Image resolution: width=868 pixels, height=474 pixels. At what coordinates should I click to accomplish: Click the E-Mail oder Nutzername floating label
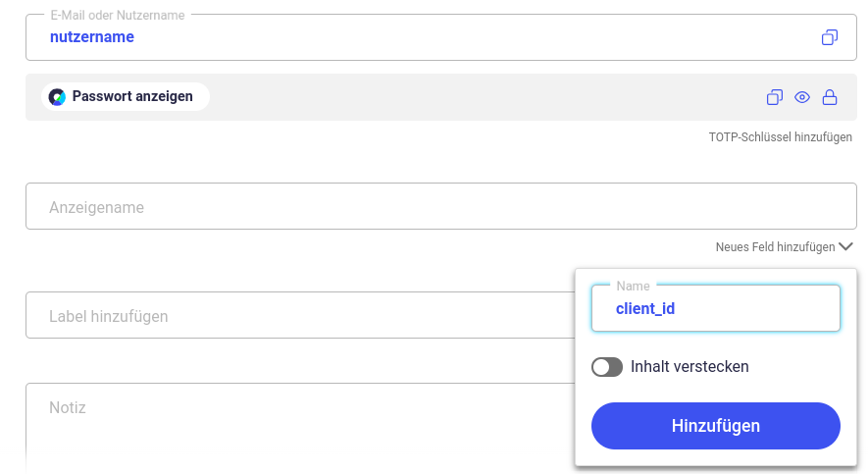(x=118, y=16)
